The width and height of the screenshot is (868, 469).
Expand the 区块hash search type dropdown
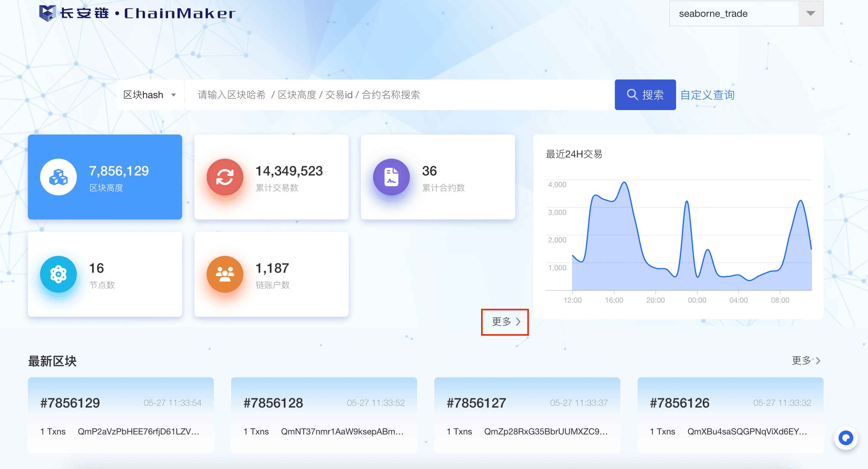pos(150,95)
